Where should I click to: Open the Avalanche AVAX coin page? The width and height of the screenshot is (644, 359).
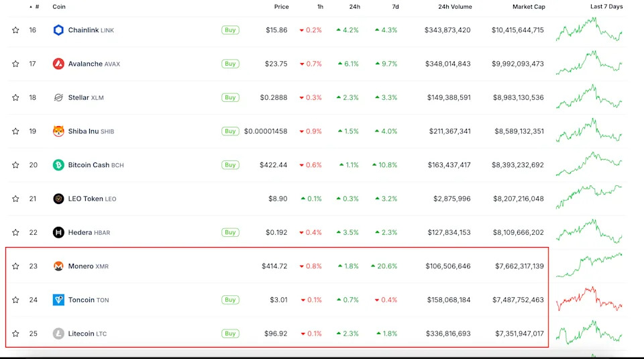pos(94,64)
